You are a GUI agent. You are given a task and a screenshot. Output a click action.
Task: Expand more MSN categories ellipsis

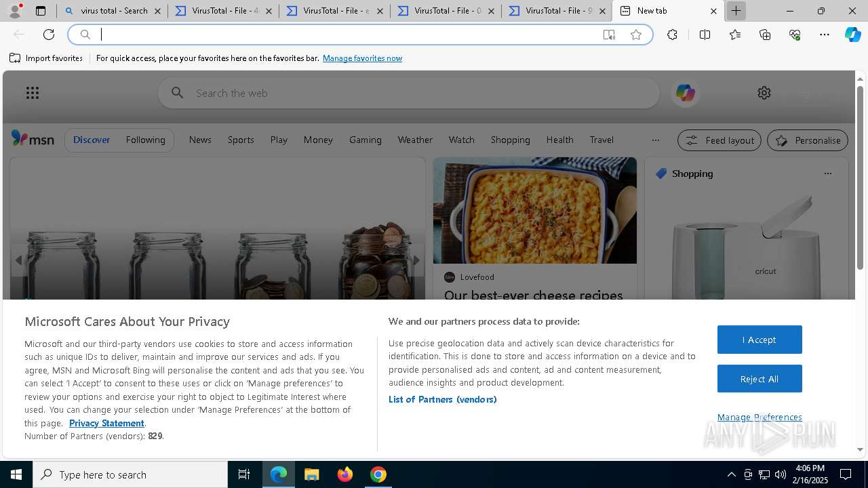655,140
